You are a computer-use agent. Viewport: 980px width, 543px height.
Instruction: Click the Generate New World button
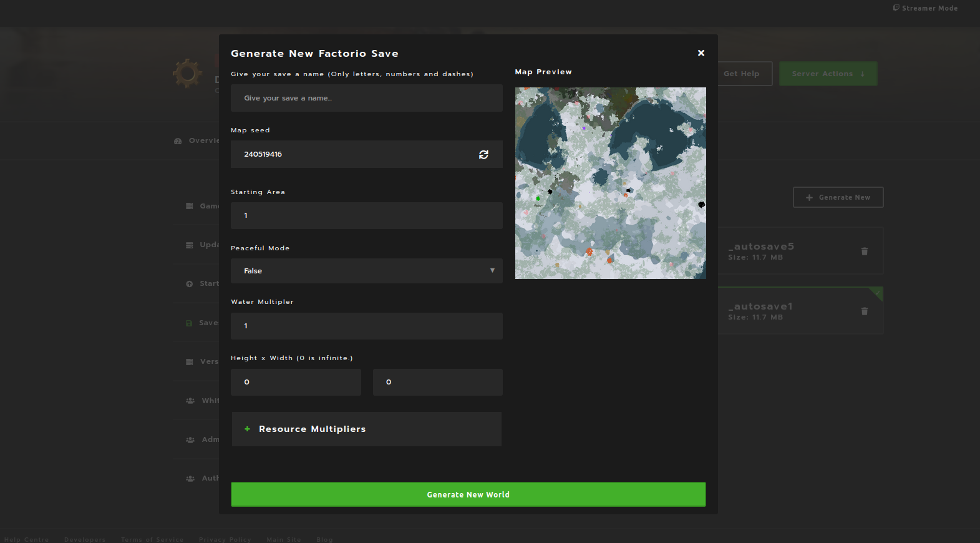[x=468, y=494]
